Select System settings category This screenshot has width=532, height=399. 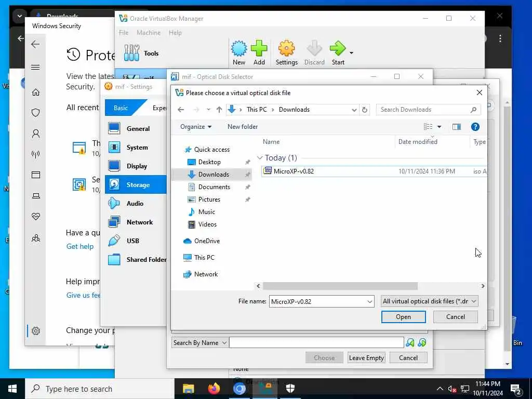point(136,147)
